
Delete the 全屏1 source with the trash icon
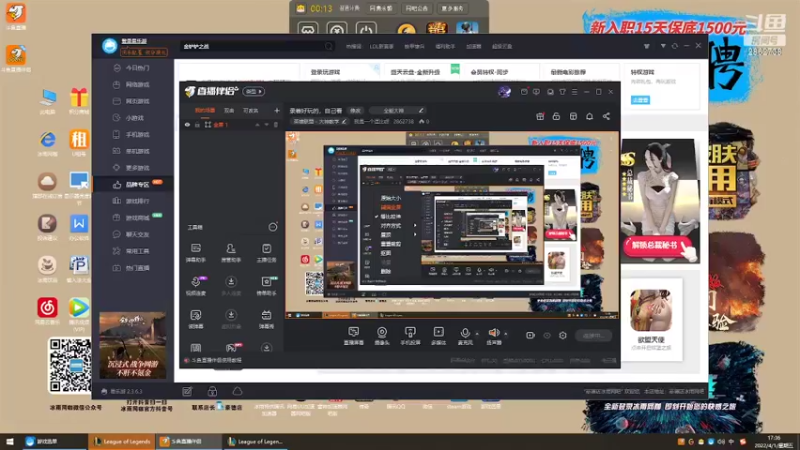coord(276,124)
